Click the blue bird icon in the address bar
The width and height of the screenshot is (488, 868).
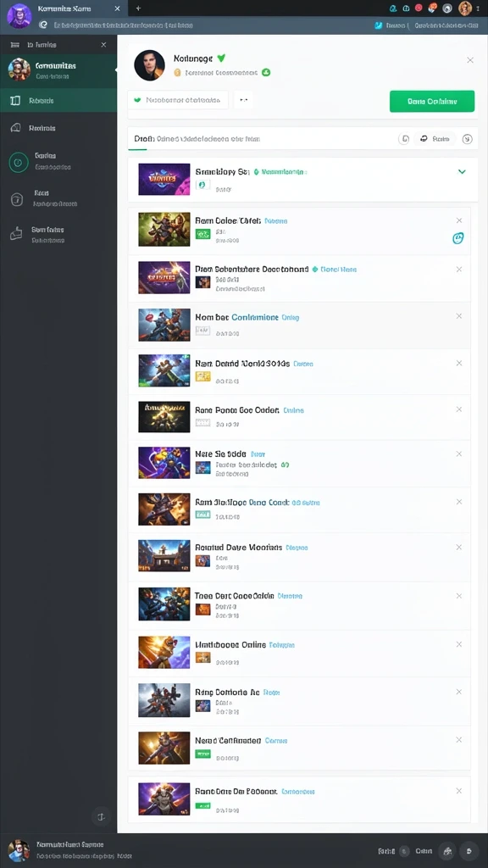(379, 25)
